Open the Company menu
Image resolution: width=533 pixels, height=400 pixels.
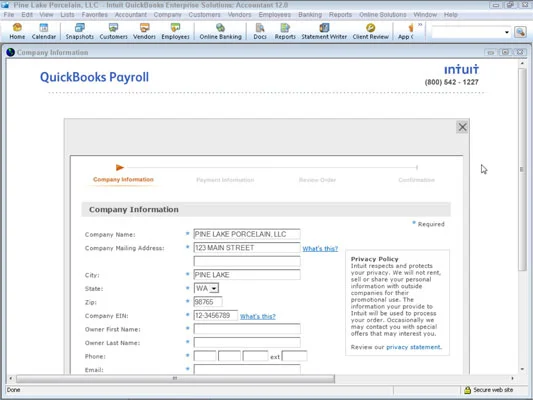click(x=167, y=15)
